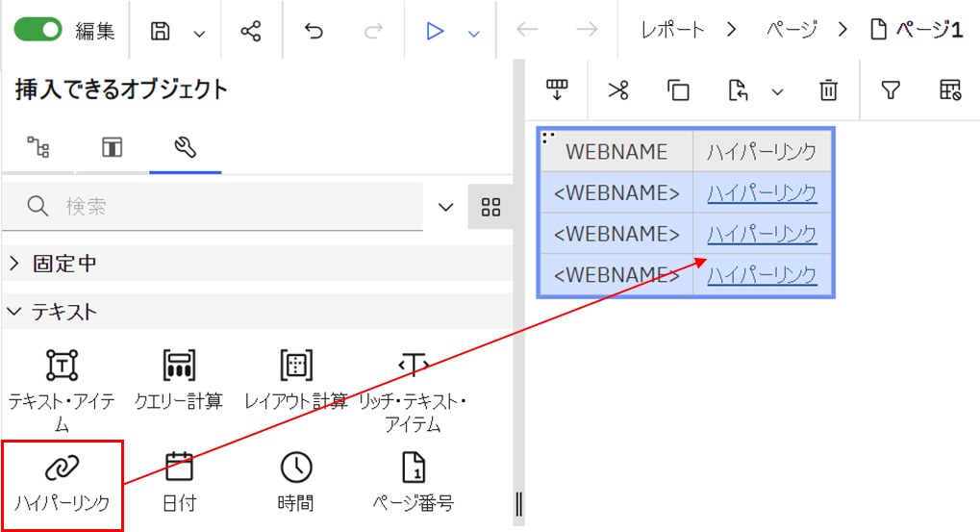Select the ページ番号 page number object
The width and height of the screenshot is (980, 532).
(414, 483)
